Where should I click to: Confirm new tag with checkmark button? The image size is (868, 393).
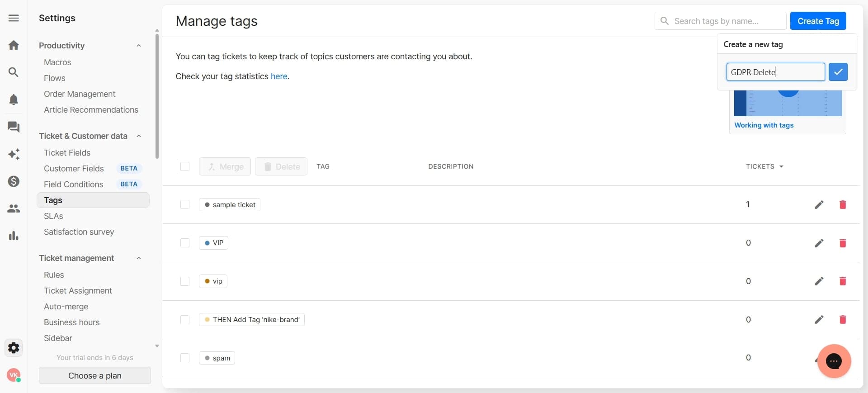tap(838, 72)
